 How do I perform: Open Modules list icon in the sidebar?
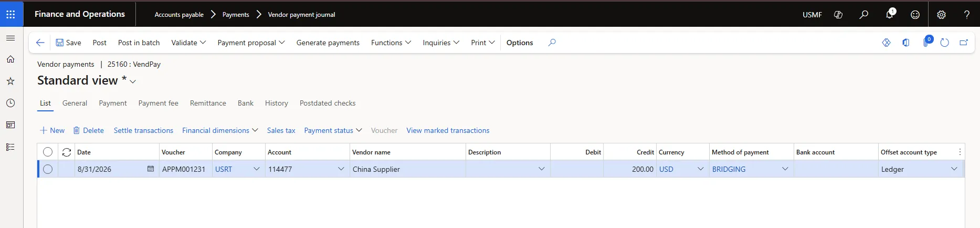(x=10, y=147)
